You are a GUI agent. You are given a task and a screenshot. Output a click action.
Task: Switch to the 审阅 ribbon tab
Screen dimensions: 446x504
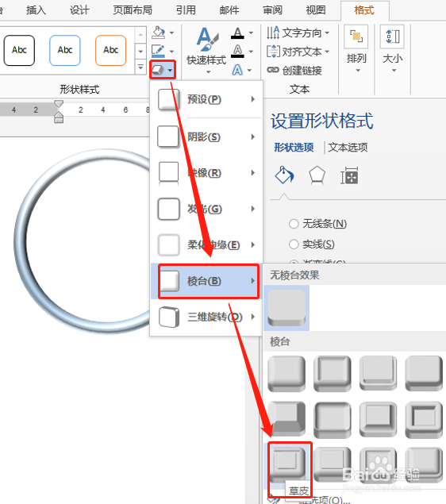click(x=272, y=10)
